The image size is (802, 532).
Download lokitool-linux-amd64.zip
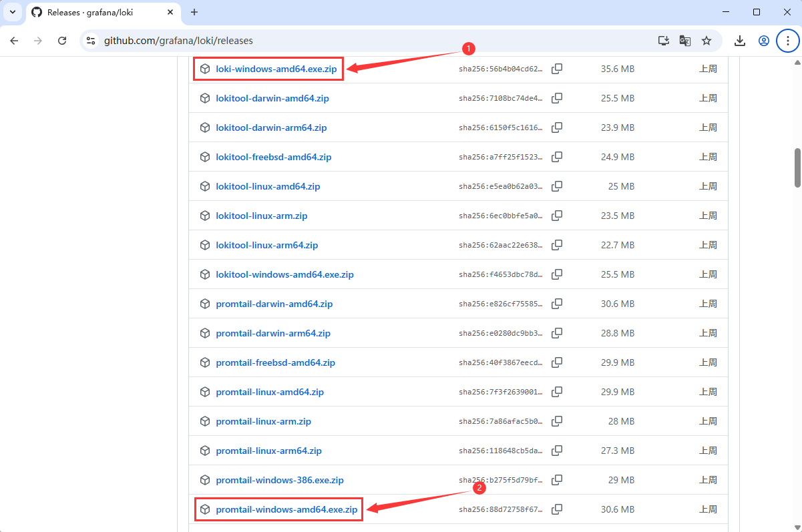pos(268,186)
